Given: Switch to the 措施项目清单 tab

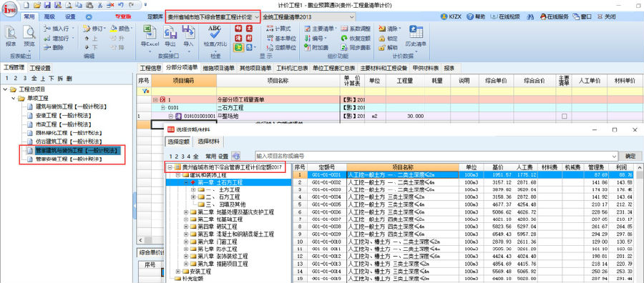Looking at the screenshot, I should 219,68.
